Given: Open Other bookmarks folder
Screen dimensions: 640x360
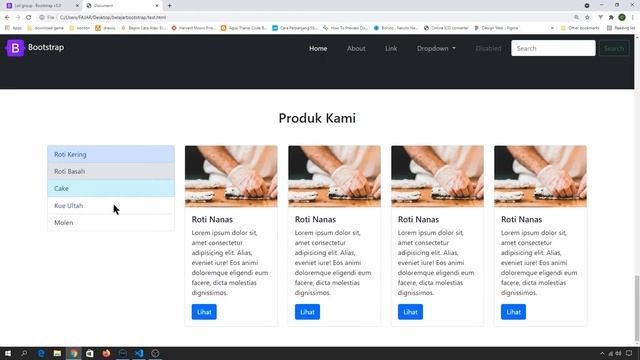Looking at the screenshot, I should point(580,28).
